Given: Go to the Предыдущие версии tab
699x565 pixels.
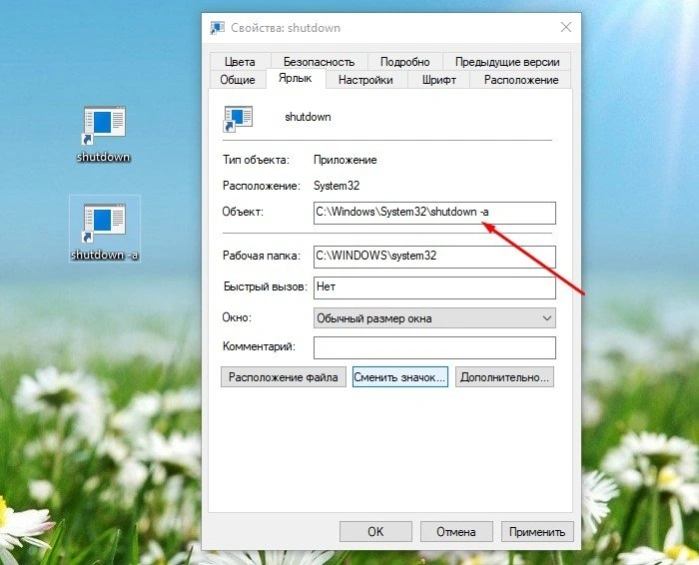Looking at the screenshot, I should (x=507, y=62).
